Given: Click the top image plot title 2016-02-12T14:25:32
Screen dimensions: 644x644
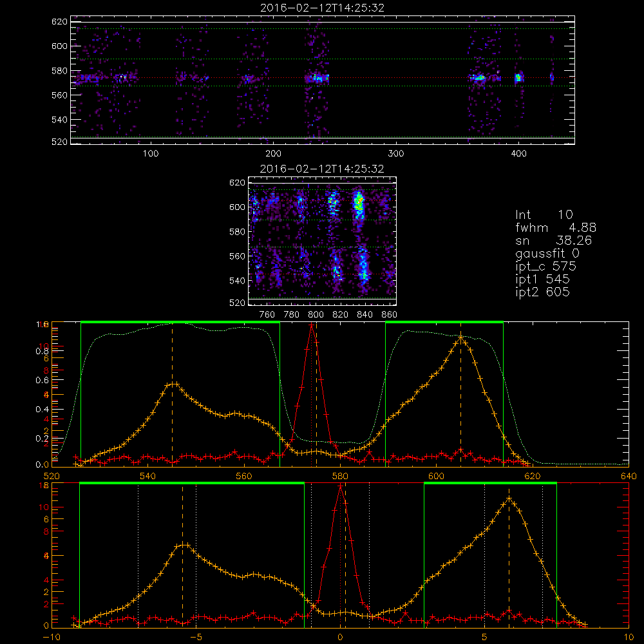Looking at the screenshot, I should click(x=322, y=8).
